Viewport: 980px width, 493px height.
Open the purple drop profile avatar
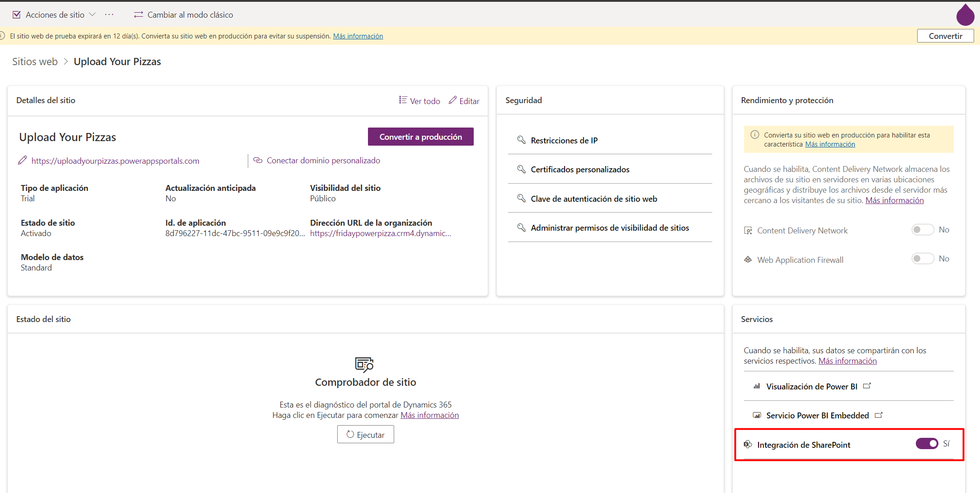[965, 14]
